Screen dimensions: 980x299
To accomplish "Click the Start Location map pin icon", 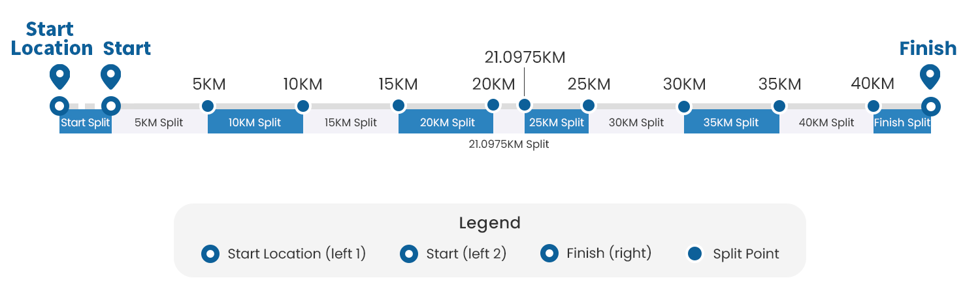I will 59,77.
